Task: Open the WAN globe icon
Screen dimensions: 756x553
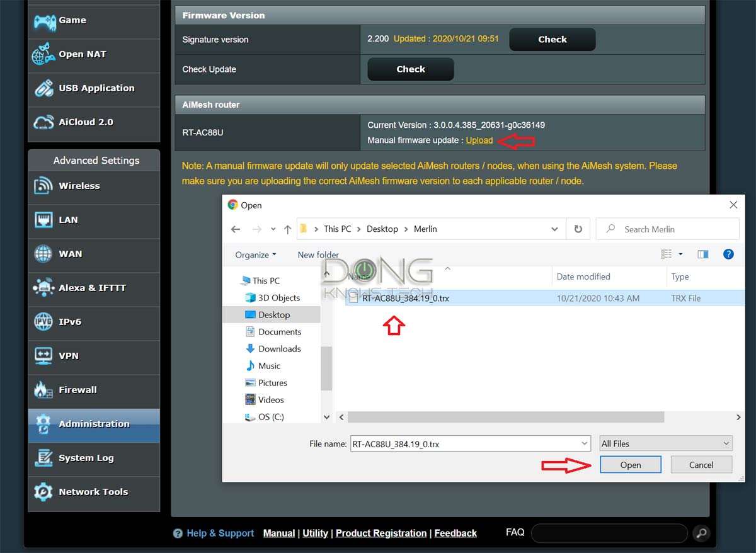Action: point(43,254)
